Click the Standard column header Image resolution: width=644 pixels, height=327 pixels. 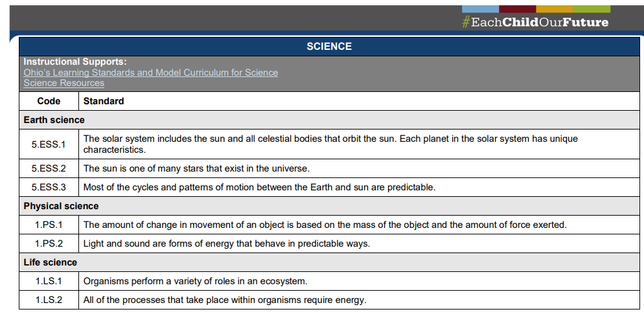click(x=104, y=101)
